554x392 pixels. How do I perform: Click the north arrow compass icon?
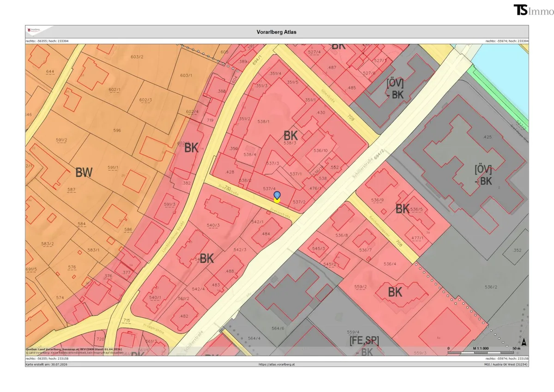coord(524,342)
